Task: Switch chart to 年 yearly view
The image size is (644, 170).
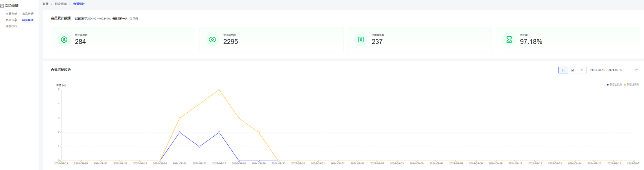Action: 582,70
